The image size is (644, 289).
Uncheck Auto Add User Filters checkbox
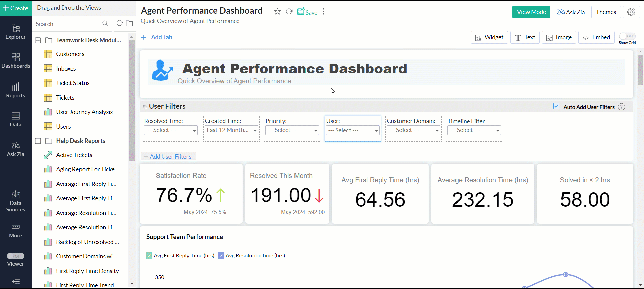tap(556, 106)
